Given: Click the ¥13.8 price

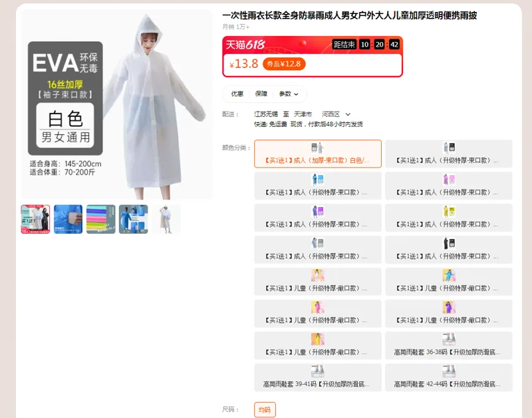Looking at the screenshot, I should pos(243,64).
